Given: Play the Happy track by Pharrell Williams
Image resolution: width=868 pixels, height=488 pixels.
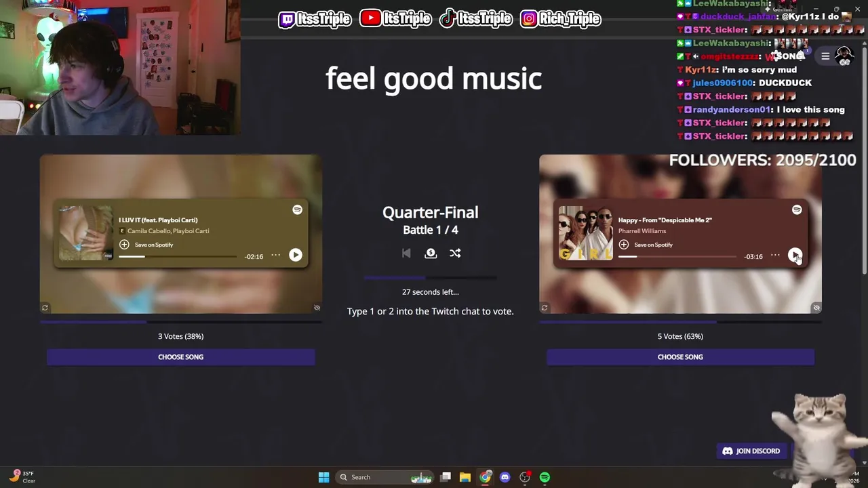Looking at the screenshot, I should [x=795, y=255].
